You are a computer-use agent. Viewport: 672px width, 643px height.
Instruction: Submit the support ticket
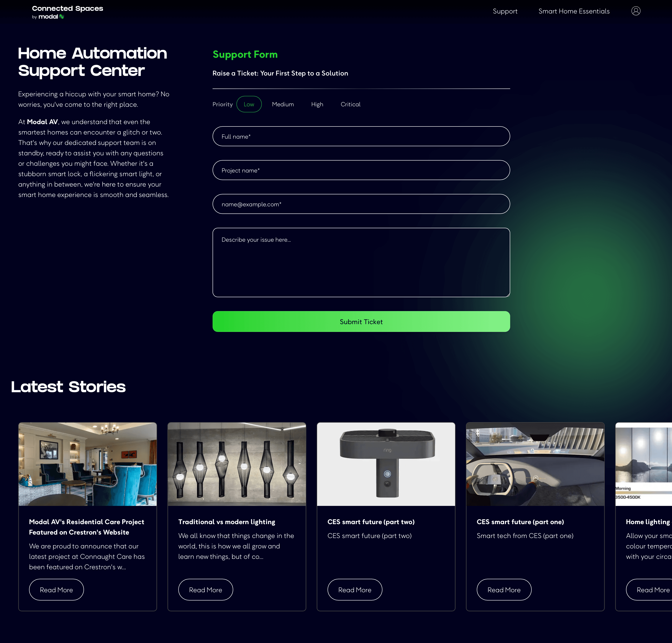pos(361,322)
